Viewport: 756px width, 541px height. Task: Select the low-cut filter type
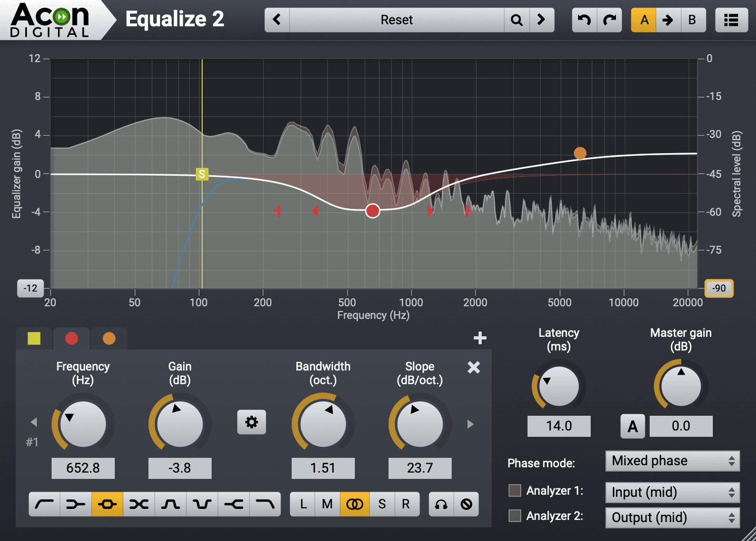44,504
